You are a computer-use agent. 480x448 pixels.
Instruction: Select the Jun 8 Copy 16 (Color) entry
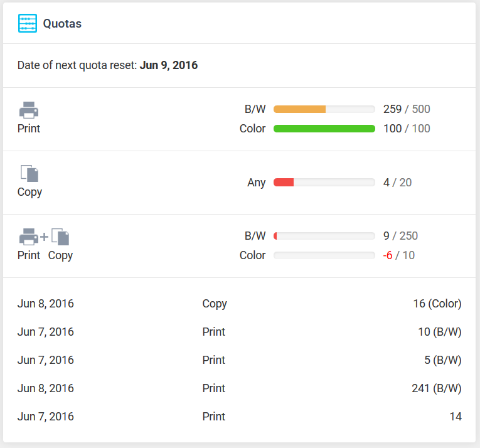[x=240, y=304]
